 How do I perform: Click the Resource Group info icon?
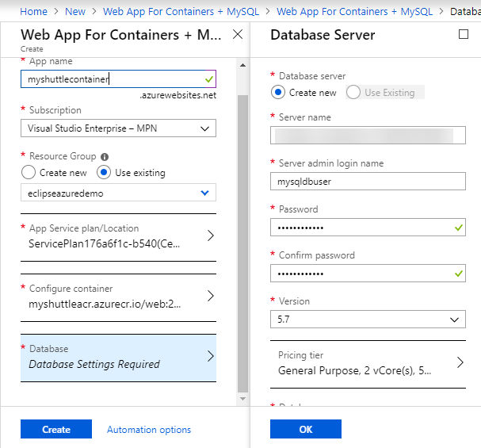click(x=105, y=157)
